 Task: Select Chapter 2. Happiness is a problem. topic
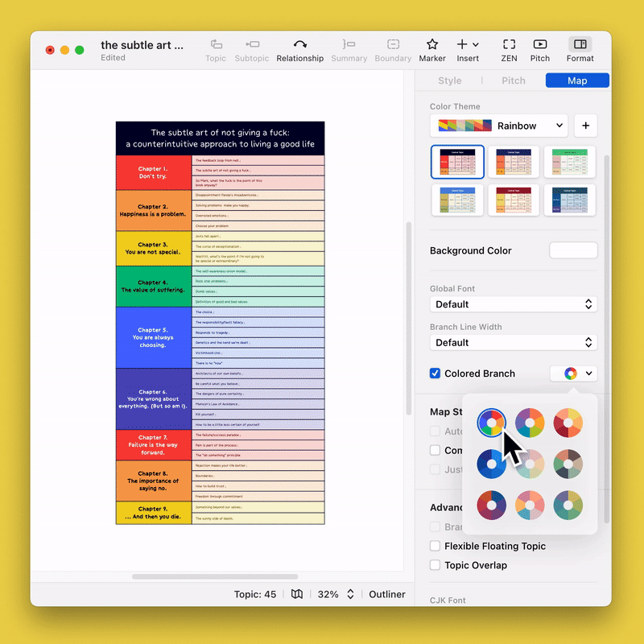154,210
